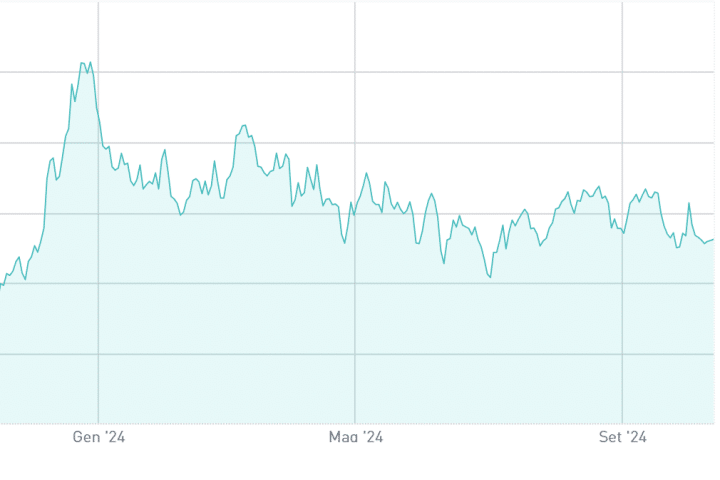Click the dip just before the Mag '24 gridline
720x480 pixels.
pyautogui.click(x=345, y=243)
